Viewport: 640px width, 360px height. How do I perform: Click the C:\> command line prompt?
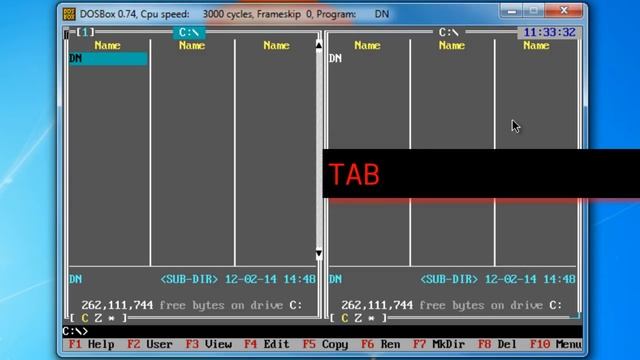coord(75,331)
